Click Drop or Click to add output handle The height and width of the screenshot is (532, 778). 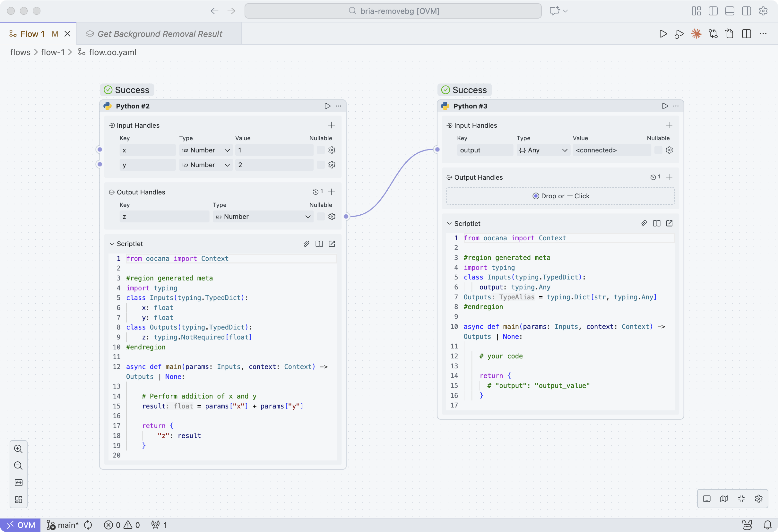[x=560, y=196]
